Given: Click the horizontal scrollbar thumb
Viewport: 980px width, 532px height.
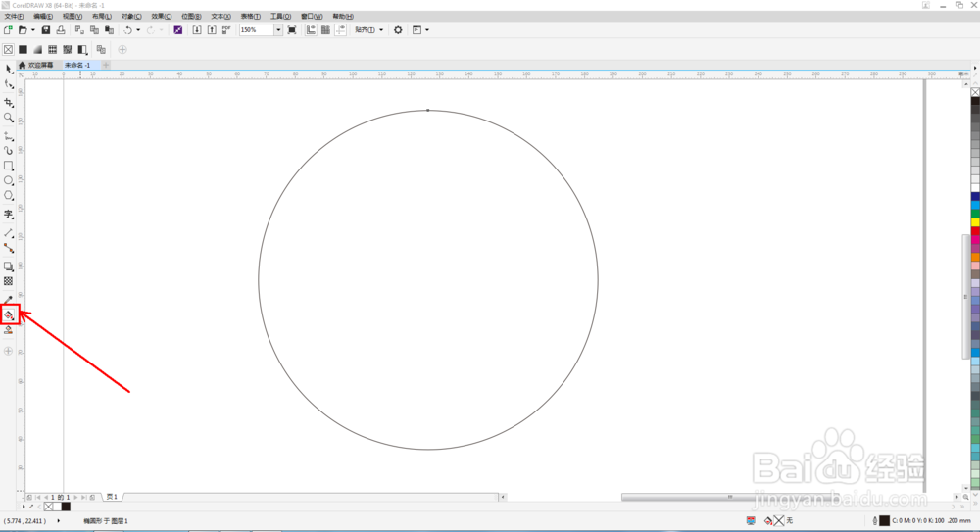Looking at the screenshot, I should (x=730, y=497).
